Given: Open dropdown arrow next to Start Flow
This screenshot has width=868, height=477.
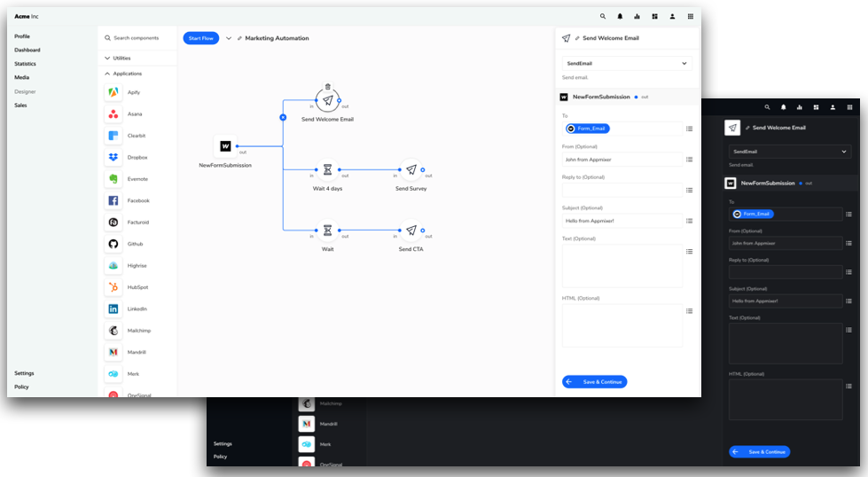Looking at the screenshot, I should pos(229,38).
